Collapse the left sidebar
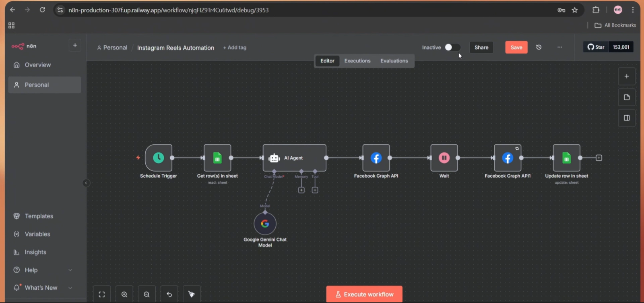This screenshot has height=303, width=644. 86,183
